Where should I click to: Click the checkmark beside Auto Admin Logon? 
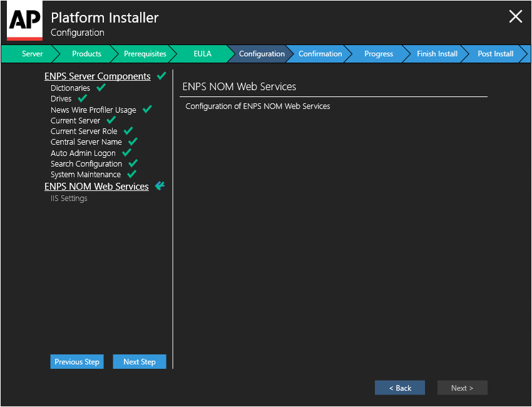126,153
